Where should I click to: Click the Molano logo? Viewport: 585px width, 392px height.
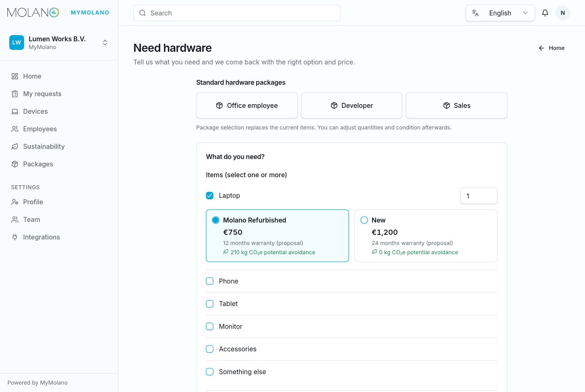pos(33,13)
